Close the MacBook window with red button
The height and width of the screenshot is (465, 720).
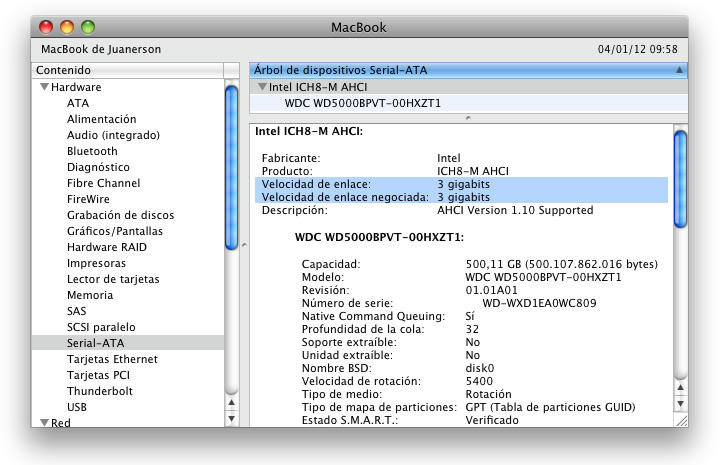click(46, 27)
